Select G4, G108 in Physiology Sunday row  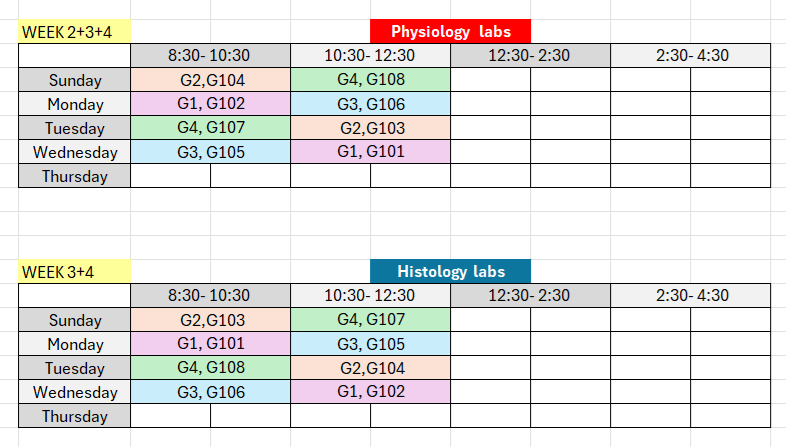pyautogui.click(x=370, y=80)
